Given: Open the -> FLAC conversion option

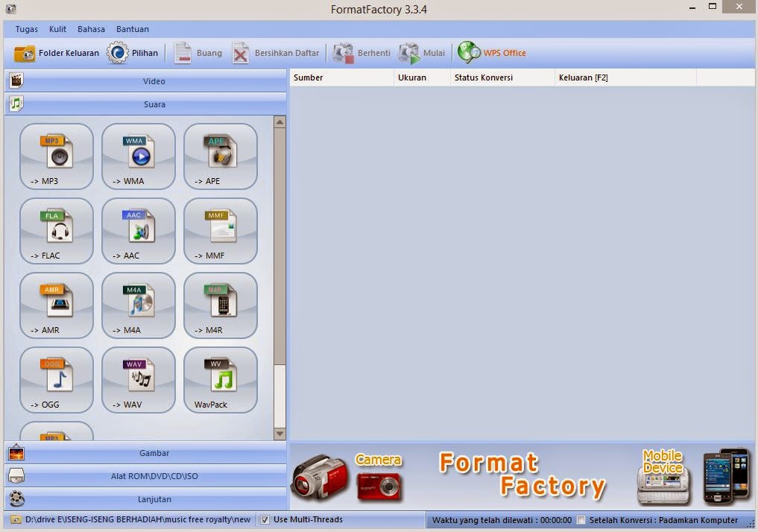Looking at the screenshot, I should pyautogui.click(x=57, y=230).
